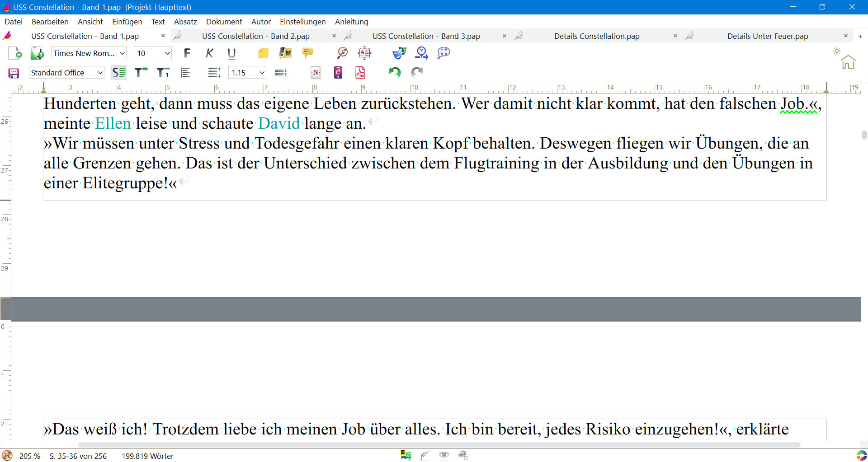Open the style analysis magnifier icon
The width and height of the screenshot is (868, 462).
pos(342,53)
